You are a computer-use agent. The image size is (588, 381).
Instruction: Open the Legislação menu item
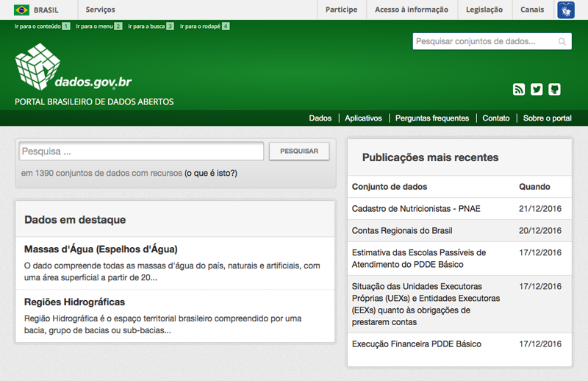point(484,10)
